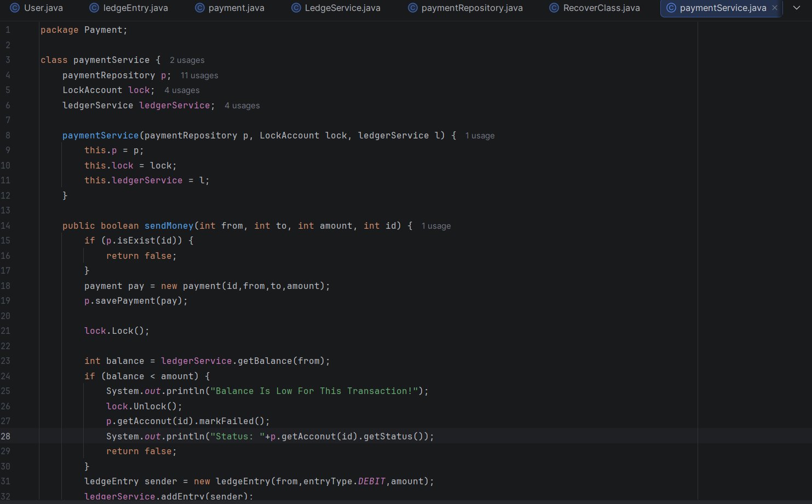The image size is (812, 504).
Task: Open 4 usages hint beside LockAccount lock
Action: click(182, 90)
